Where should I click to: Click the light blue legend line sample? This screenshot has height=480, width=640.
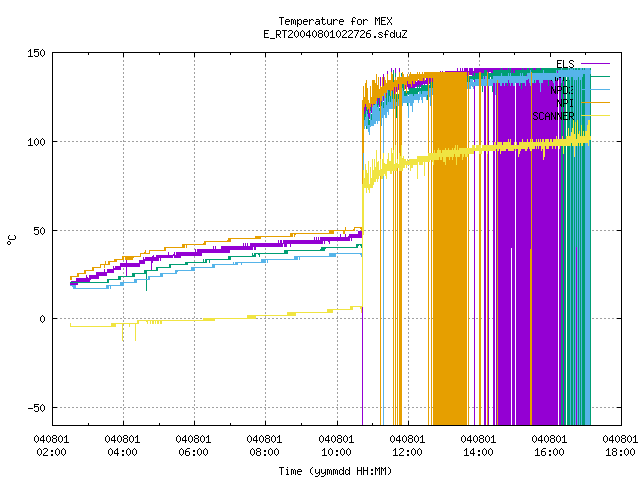point(596,89)
